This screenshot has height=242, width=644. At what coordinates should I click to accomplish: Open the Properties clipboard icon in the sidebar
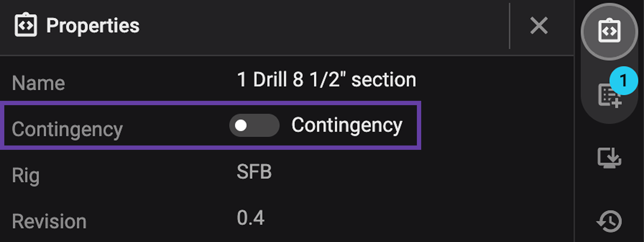[x=610, y=31]
